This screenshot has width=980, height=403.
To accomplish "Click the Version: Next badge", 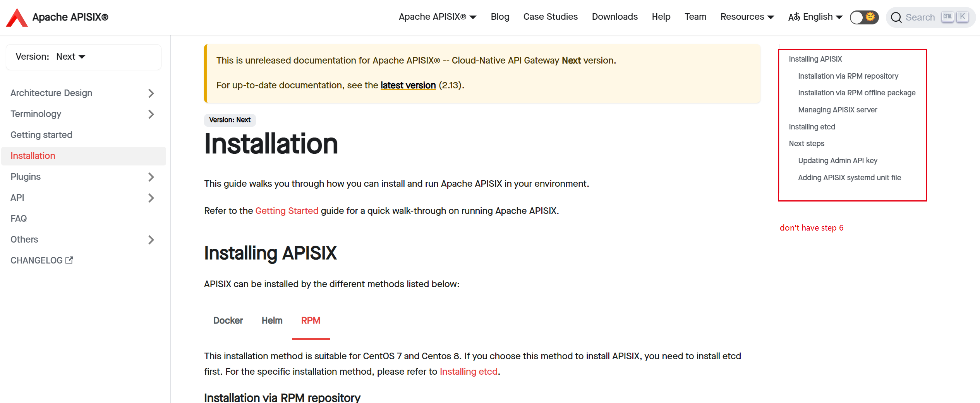I will [230, 120].
